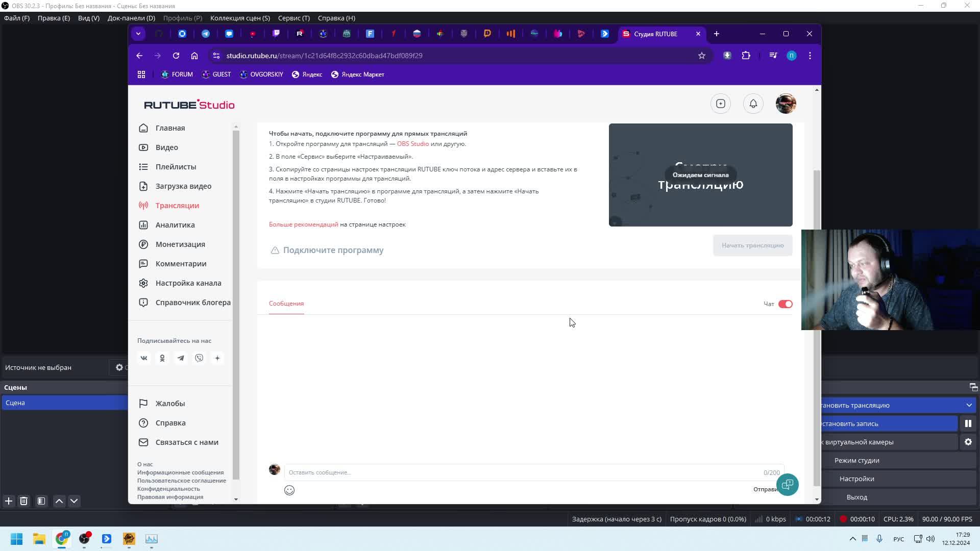Click the add video plus icon in header

pos(720,104)
